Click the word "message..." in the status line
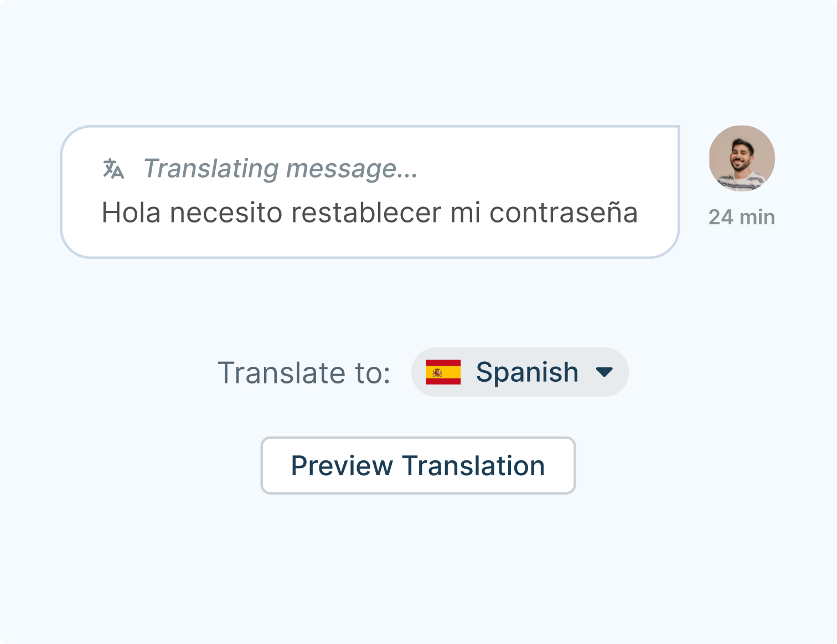Viewport: 837px width, 644px height. tap(352, 169)
